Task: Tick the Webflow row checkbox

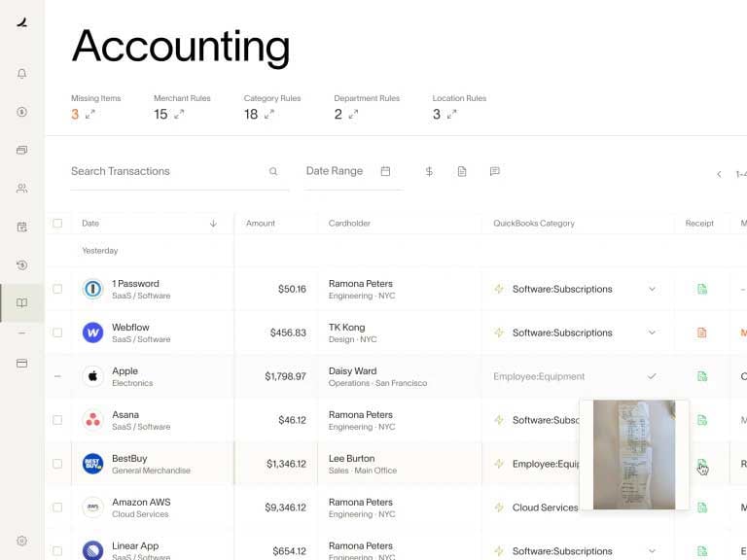Action: (x=57, y=332)
